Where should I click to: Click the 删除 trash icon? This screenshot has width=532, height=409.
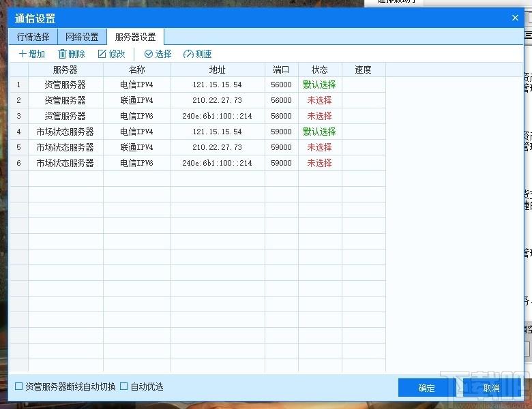point(62,54)
